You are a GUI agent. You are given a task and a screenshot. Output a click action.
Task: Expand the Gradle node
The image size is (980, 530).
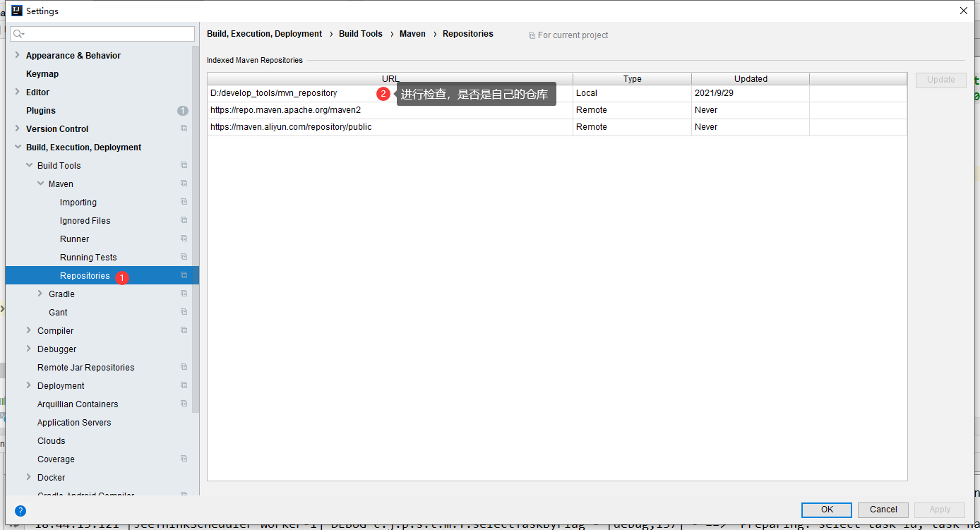tap(40, 294)
